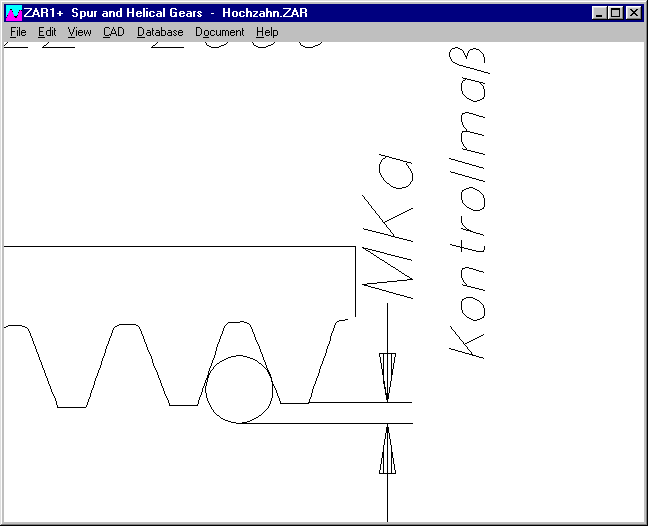Click the ZAR1+ application icon in title bar
Viewport: 648px width, 526px height.
pos(13,13)
